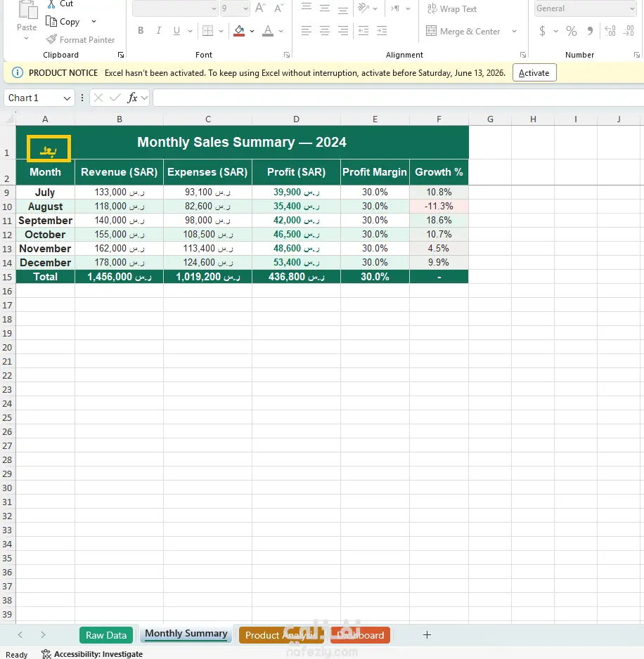Click Decrease Indent icon
The image size is (644, 659).
click(363, 31)
